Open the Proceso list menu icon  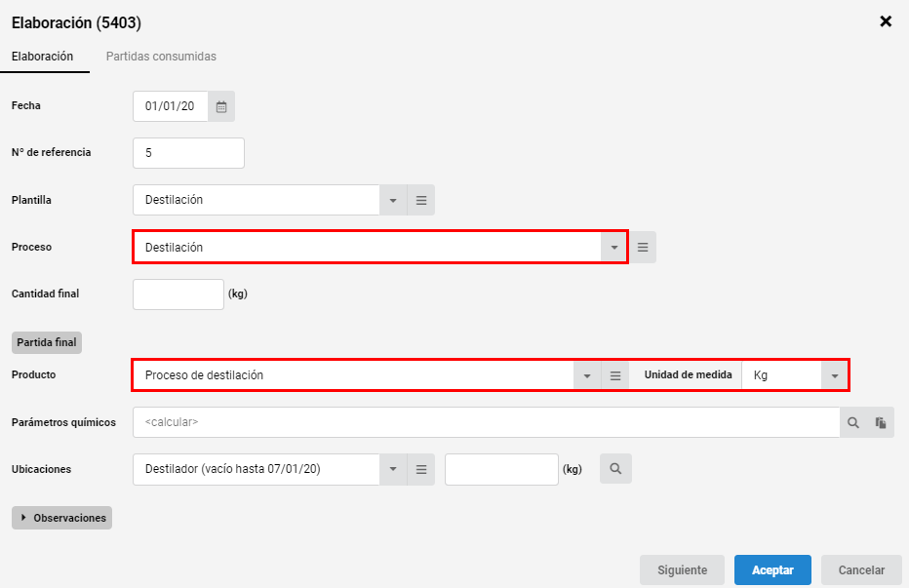643,248
